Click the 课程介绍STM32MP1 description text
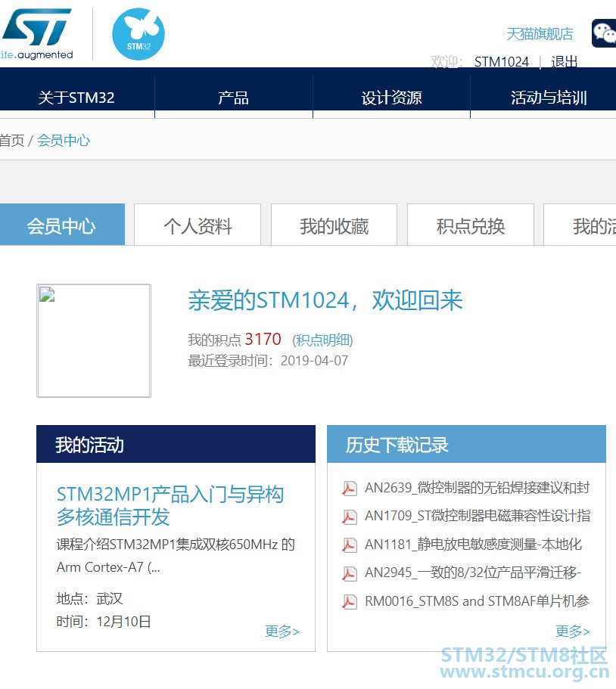616x689 pixels. 176,556
